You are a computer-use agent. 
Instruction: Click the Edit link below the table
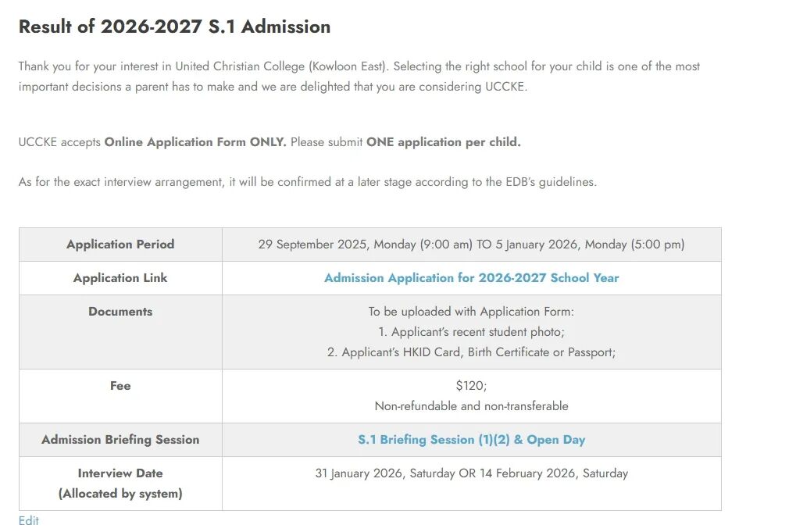click(29, 521)
